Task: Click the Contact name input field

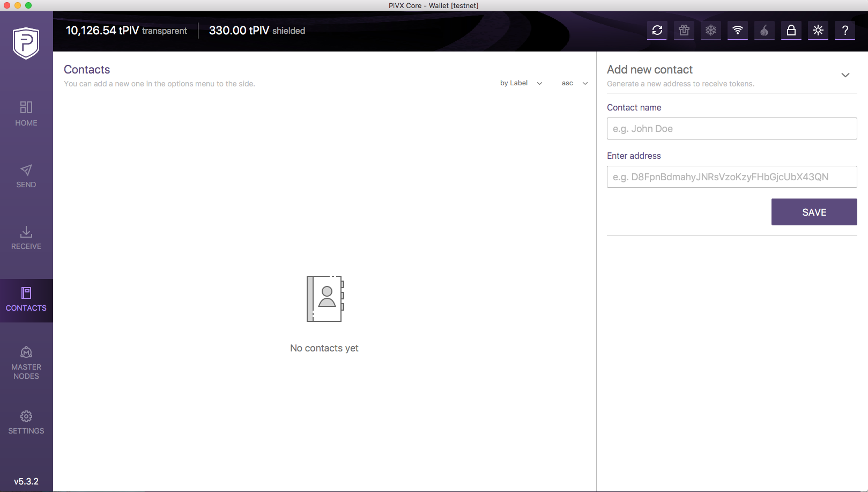Action: [732, 129]
